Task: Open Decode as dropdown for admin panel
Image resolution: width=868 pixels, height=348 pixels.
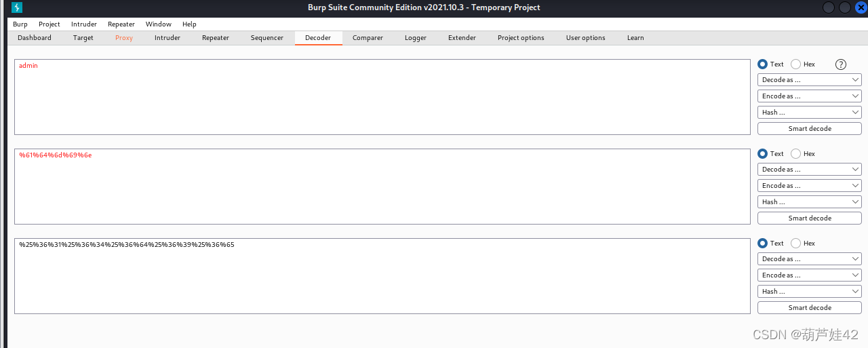Action: click(810, 80)
